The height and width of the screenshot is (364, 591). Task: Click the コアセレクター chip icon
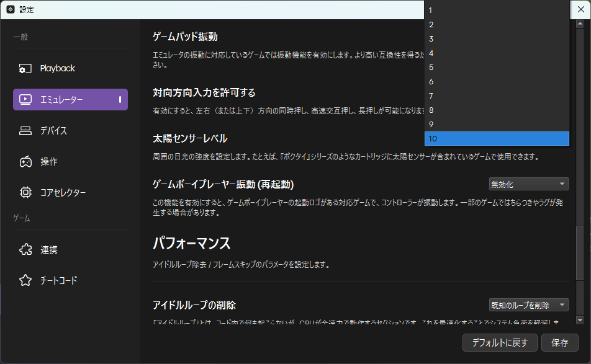click(x=25, y=193)
